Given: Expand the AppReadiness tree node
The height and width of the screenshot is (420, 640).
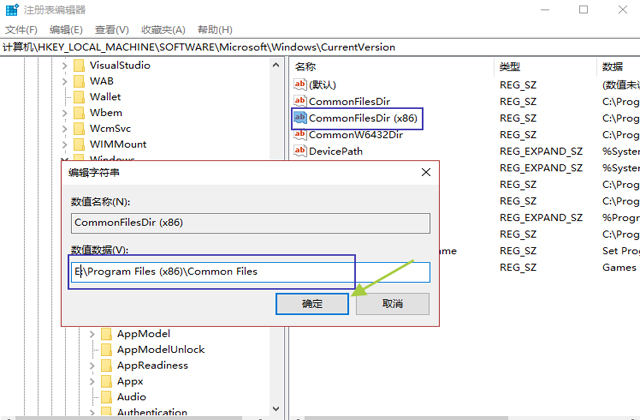Looking at the screenshot, I should (92, 366).
